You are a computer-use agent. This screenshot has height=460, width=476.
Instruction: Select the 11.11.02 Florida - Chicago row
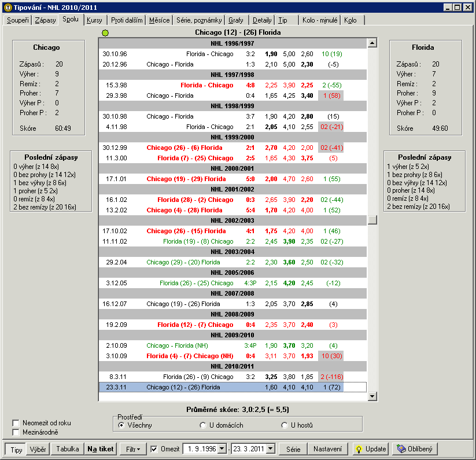[233, 241]
